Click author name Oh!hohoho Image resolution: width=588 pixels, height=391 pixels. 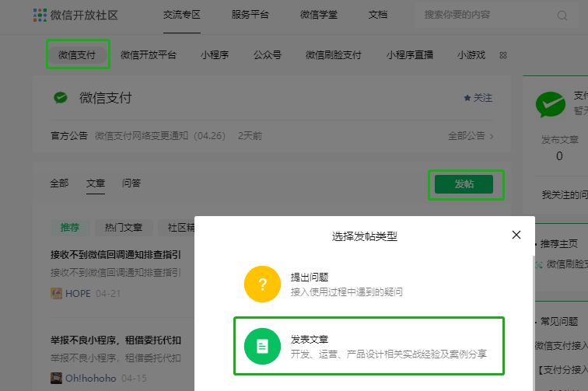[x=91, y=379]
